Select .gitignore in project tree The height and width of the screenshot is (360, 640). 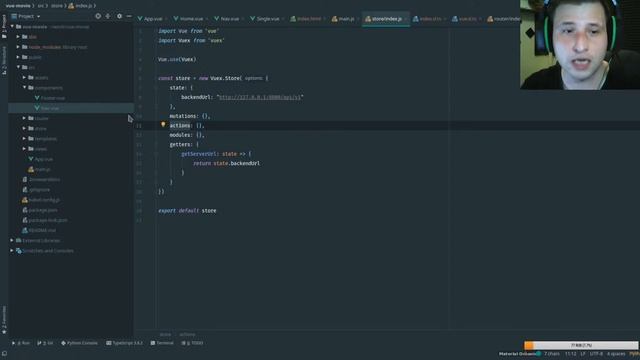point(36,190)
